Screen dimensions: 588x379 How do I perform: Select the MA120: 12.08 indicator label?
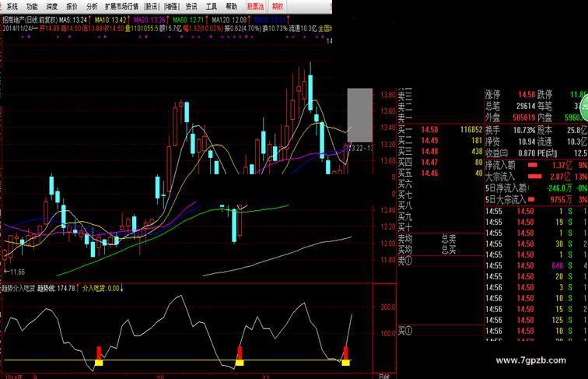(229, 19)
